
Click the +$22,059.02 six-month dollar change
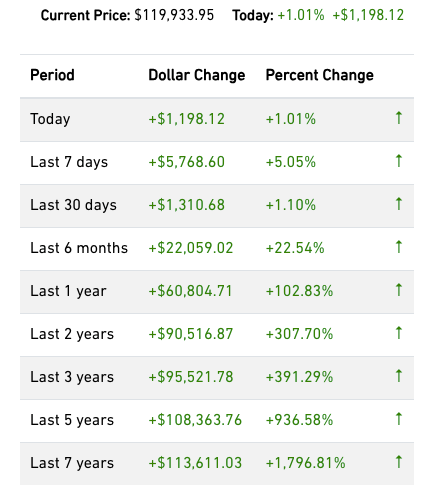191,248
